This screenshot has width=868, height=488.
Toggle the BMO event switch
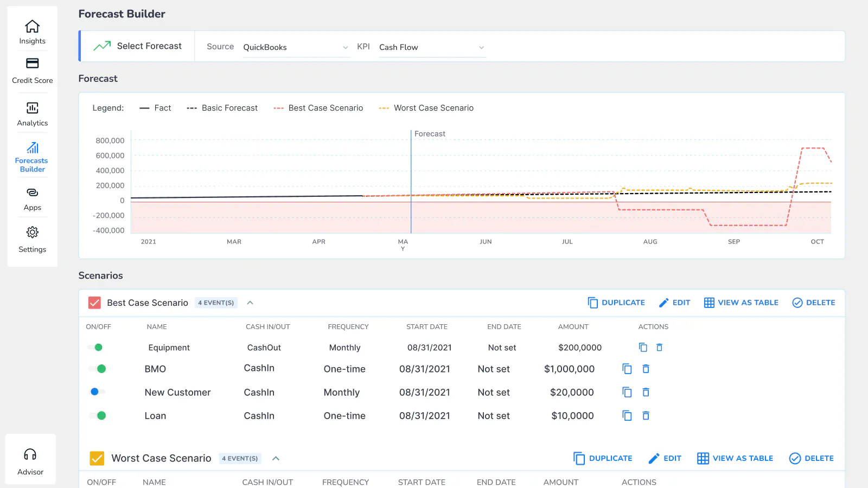pyautogui.click(x=98, y=369)
